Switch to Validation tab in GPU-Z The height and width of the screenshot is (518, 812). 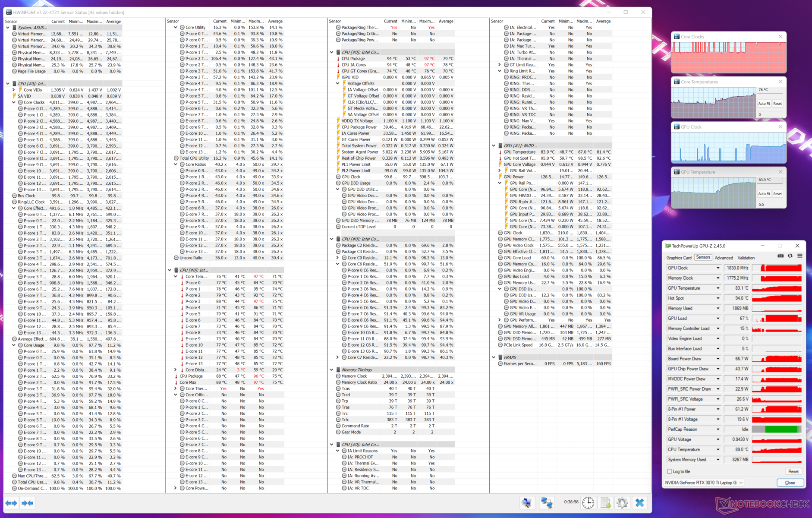[x=746, y=258]
